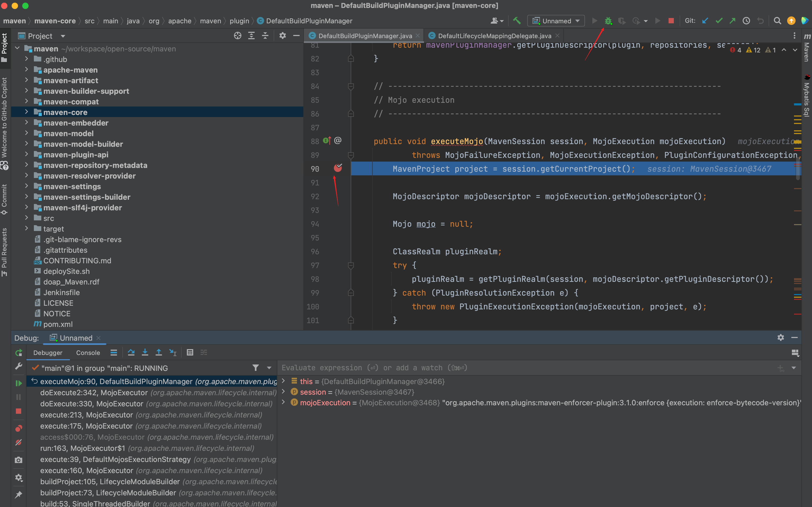This screenshot has height=507, width=812.
Task: Open Evaluate Expression calculator icon
Action: [190, 352]
